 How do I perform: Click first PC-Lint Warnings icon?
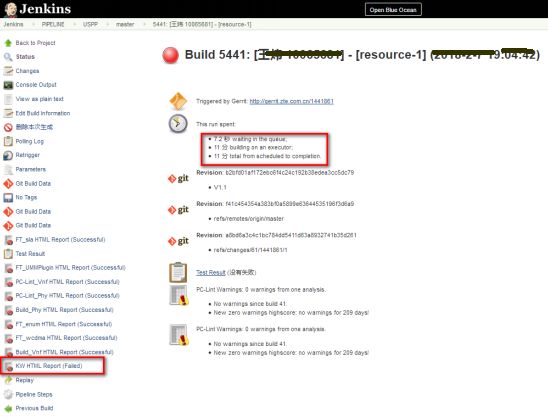pos(179,296)
